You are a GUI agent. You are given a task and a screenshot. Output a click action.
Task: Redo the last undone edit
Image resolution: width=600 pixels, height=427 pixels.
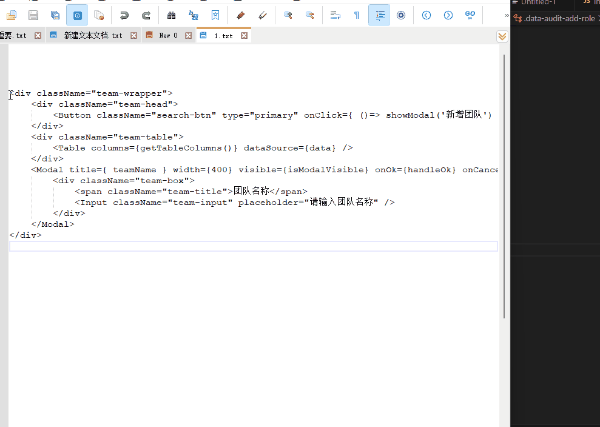(146, 15)
